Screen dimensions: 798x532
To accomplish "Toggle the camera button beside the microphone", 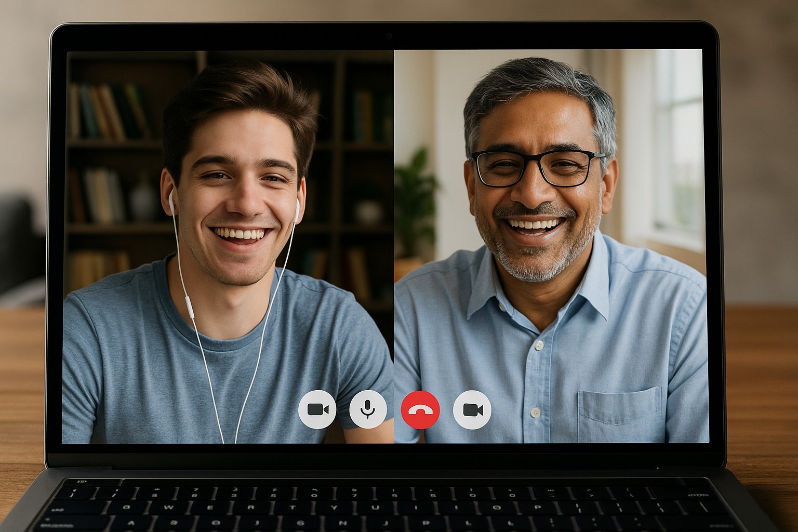I will [x=317, y=409].
